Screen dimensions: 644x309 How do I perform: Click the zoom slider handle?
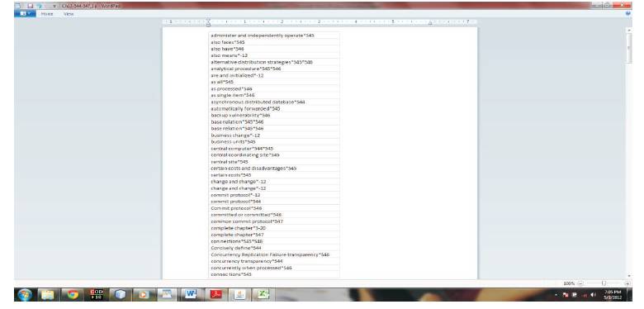click(x=604, y=283)
